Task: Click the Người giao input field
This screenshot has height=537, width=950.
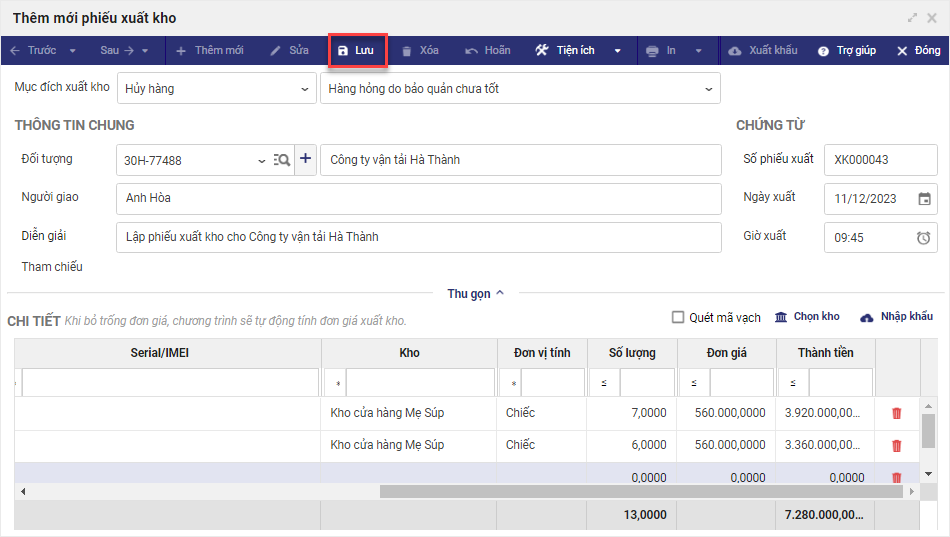Action: [x=418, y=198]
